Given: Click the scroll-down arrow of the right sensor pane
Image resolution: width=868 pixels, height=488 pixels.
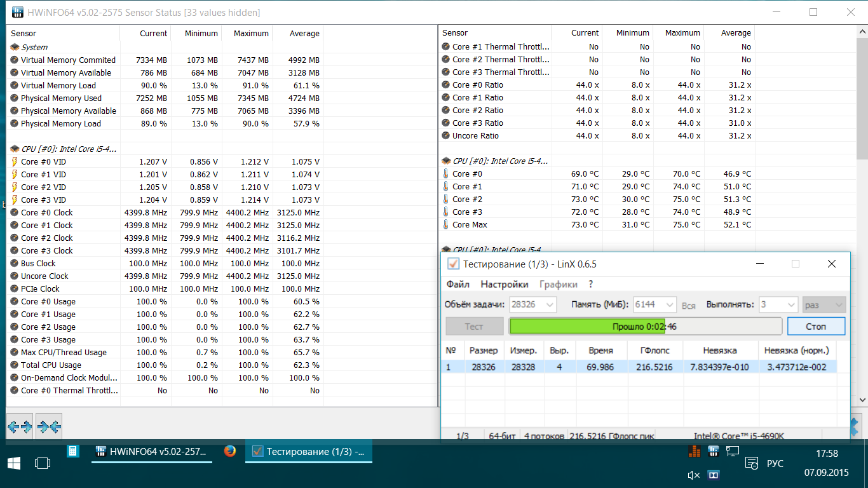Looking at the screenshot, I should coord(862,400).
